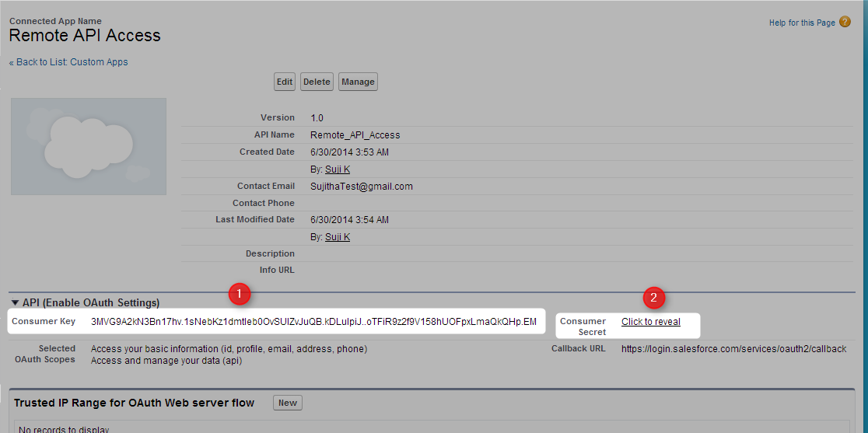The height and width of the screenshot is (433, 868).
Task: Click to reveal the Consumer Secret
Action: [651, 321]
